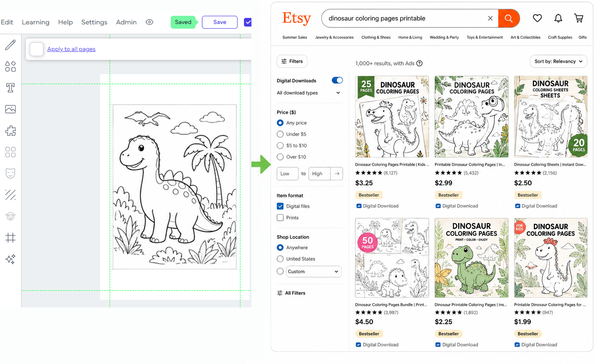Uncheck the Digital files checkbox
595x364 pixels.
click(280, 206)
